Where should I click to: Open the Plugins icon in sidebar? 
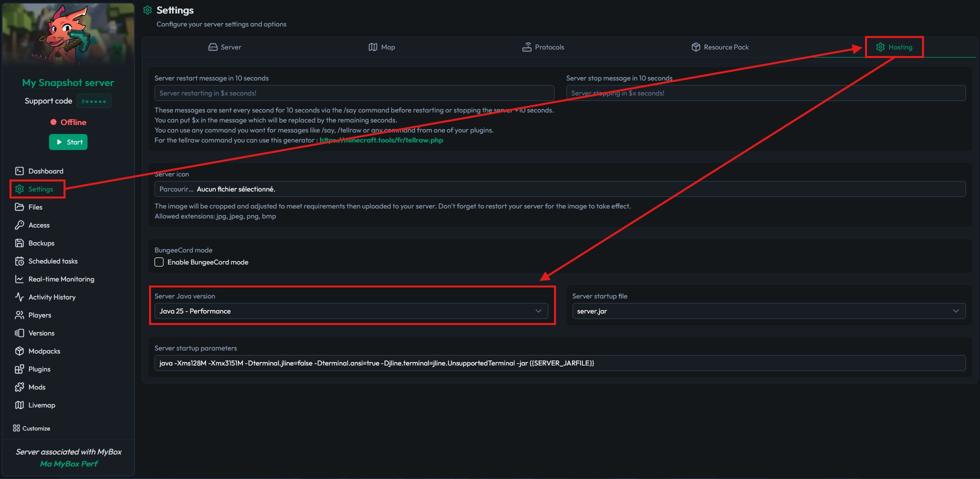[19, 369]
